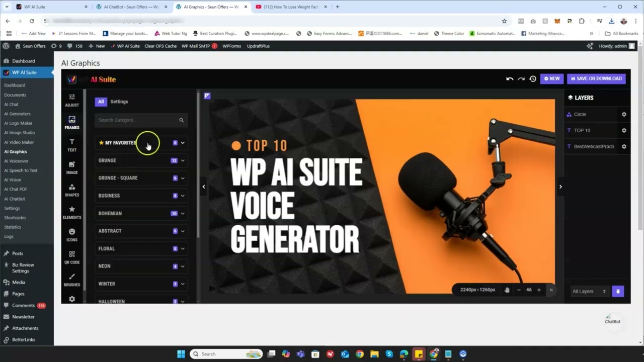Expand the Business category
644x362 pixels.
(x=141, y=196)
